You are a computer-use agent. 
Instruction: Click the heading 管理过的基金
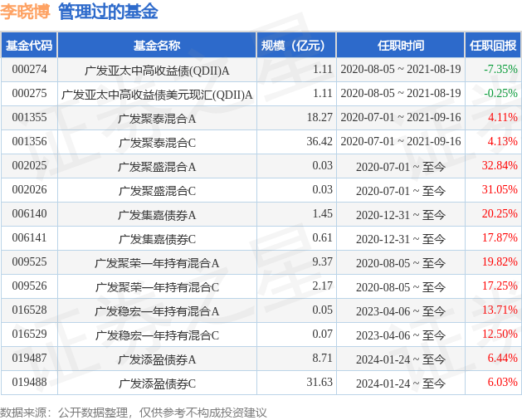[x=108, y=12]
